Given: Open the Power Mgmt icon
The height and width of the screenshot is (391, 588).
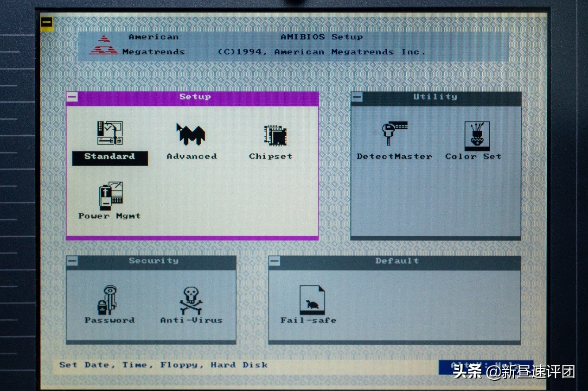Looking at the screenshot, I should tap(110, 195).
